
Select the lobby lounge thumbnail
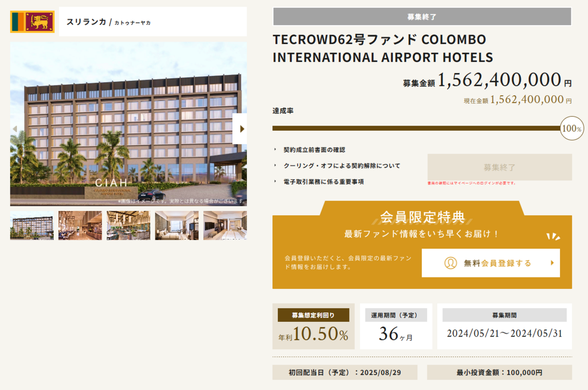128,226
